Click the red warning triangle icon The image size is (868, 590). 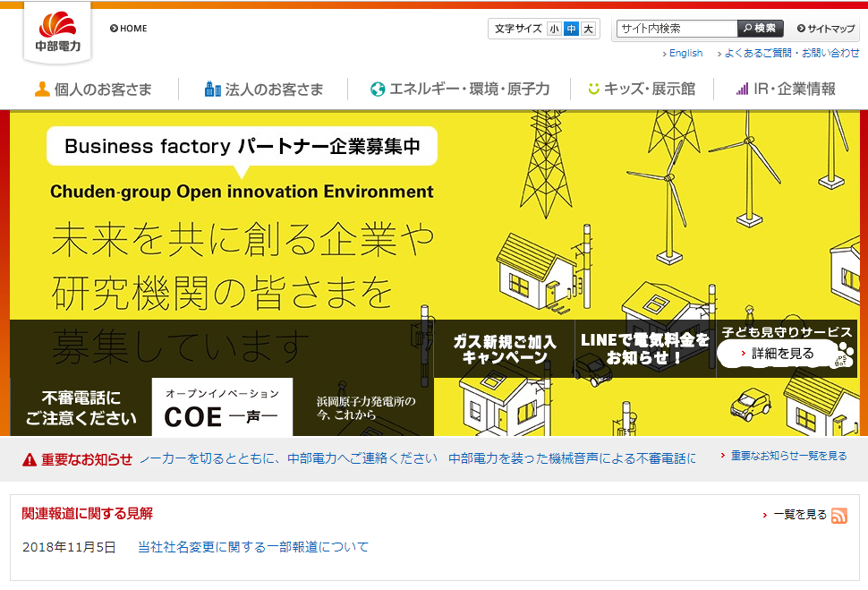(x=30, y=460)
